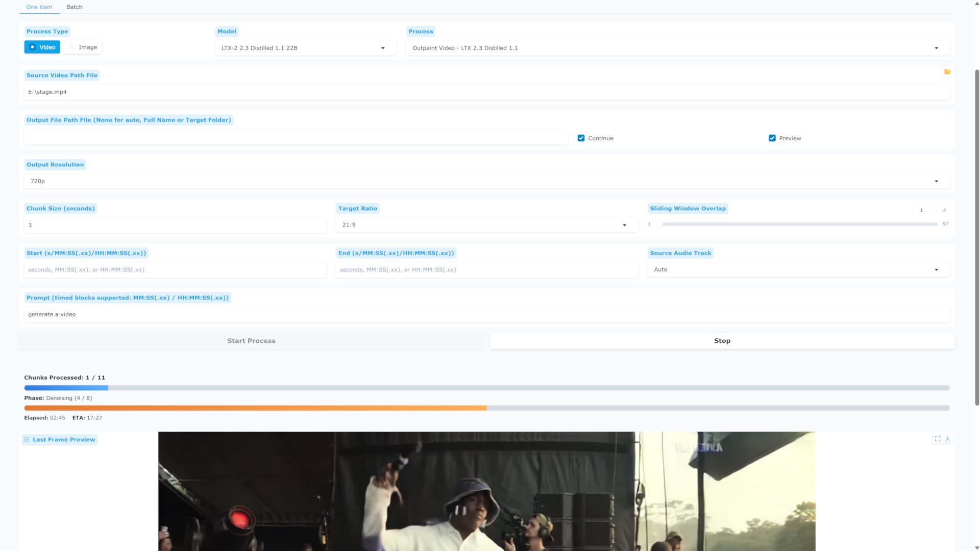
Task: Click the last frame preview image
Action: pos(486,491)
